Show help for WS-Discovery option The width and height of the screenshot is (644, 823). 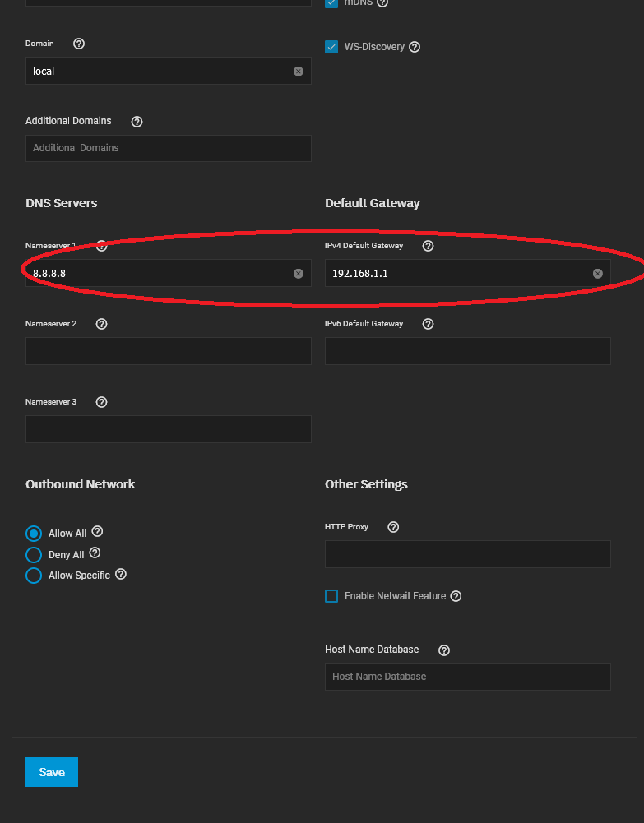(415, 47)
